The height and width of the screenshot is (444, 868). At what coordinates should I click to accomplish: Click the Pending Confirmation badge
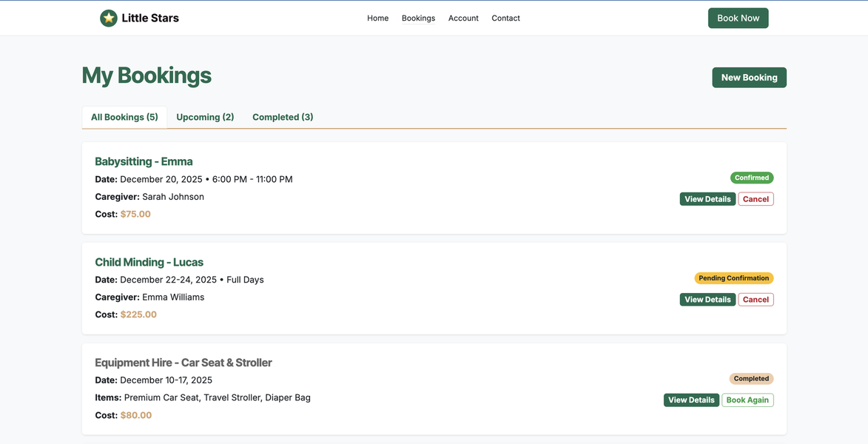(733, 277)
